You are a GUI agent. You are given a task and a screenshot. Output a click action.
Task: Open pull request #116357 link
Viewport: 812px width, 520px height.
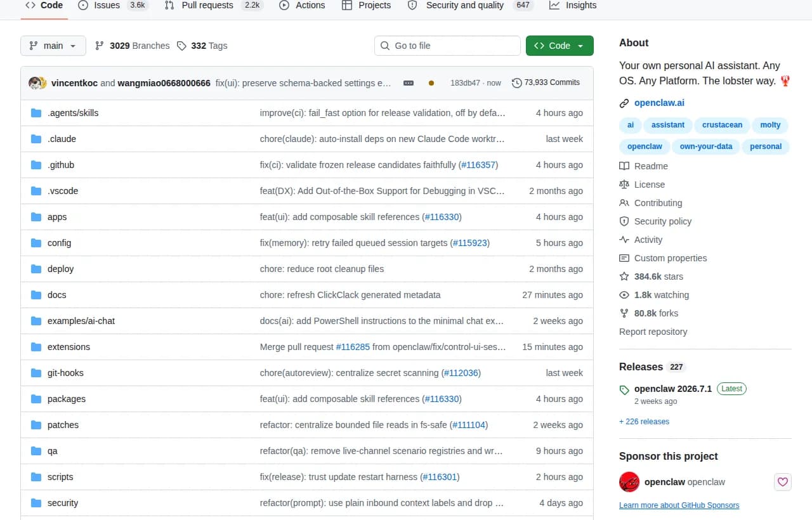[478, 165]
